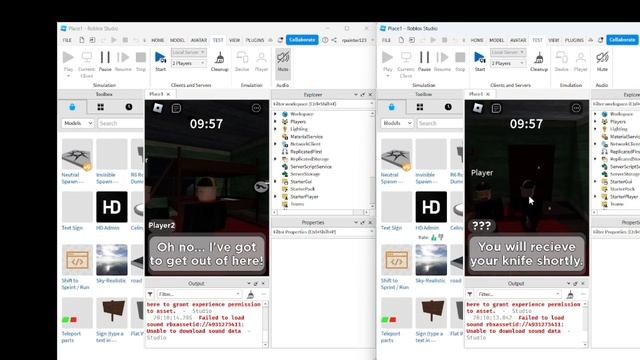Click Stop button in right window
This screenshot has height=360, width=640.
pos(460,61)
